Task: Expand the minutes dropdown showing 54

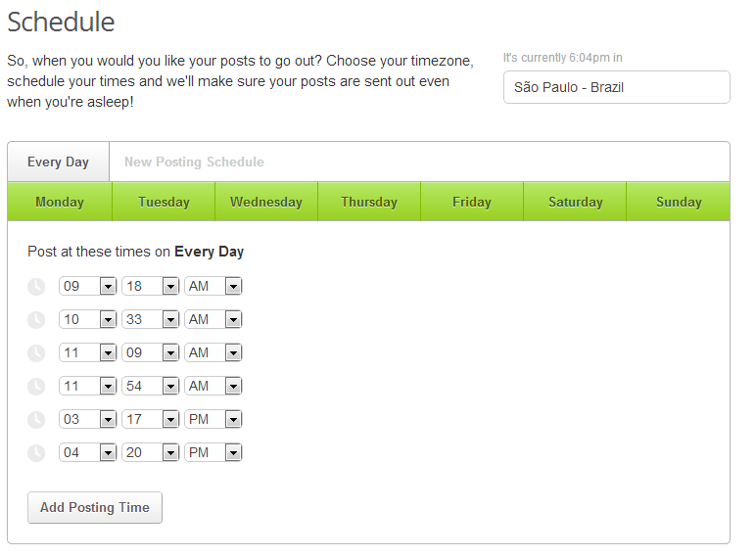Action: coord(151,387)
